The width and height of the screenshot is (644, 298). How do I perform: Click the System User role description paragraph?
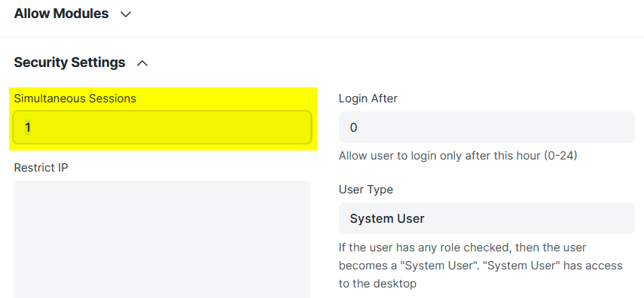pos(481,266)
